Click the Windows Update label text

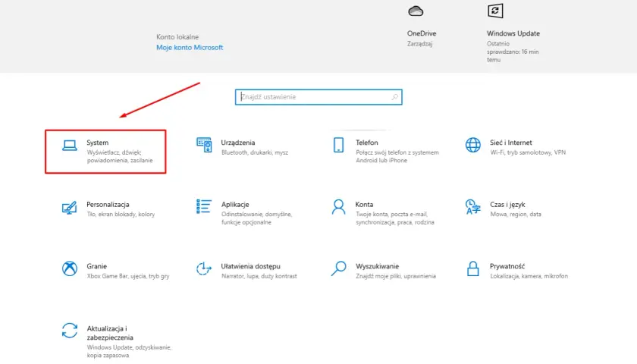click(513, 33)
